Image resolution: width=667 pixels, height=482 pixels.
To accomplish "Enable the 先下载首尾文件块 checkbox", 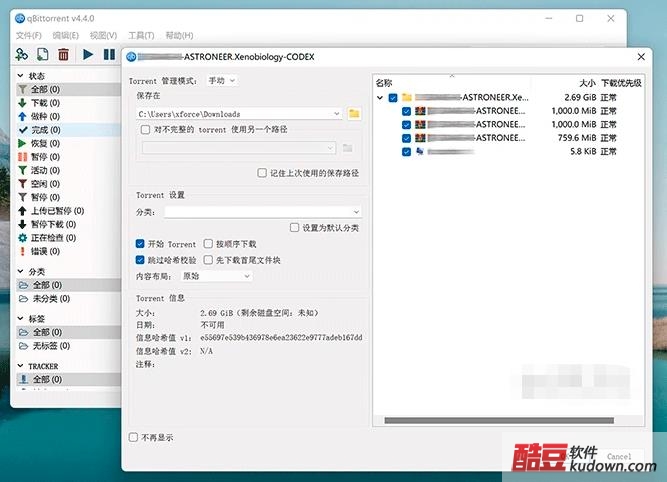I will (x=208, y=260).
